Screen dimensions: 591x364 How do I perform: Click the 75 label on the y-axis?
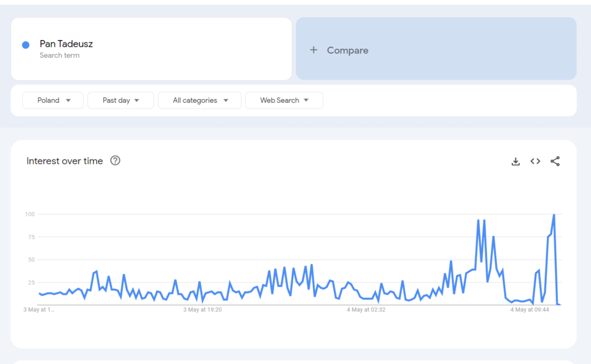coord(31,237)
